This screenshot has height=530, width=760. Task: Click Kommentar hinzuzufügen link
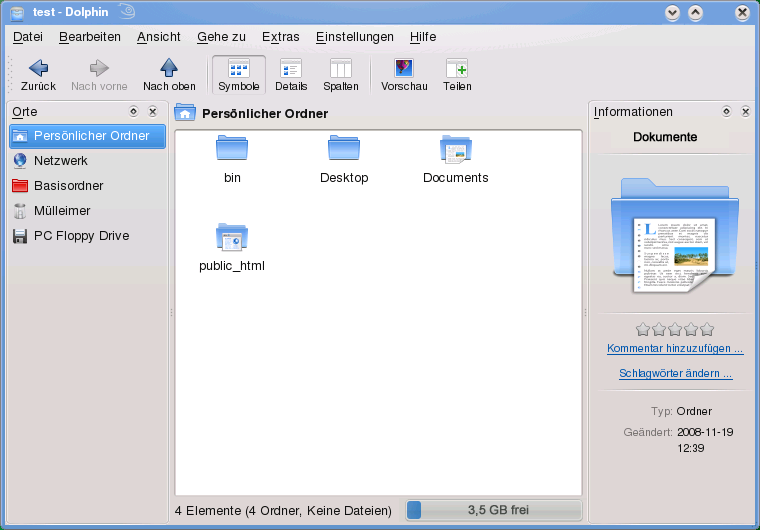pos(675,348)
